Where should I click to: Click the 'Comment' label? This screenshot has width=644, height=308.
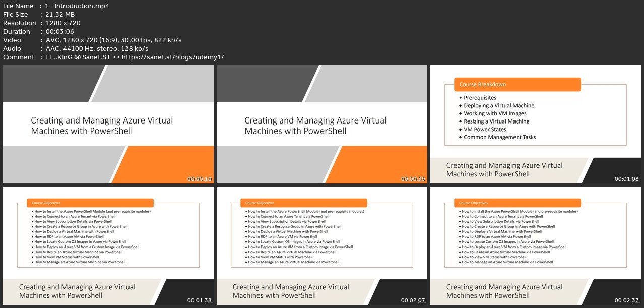pyautogui.click(x=19, y=57)
